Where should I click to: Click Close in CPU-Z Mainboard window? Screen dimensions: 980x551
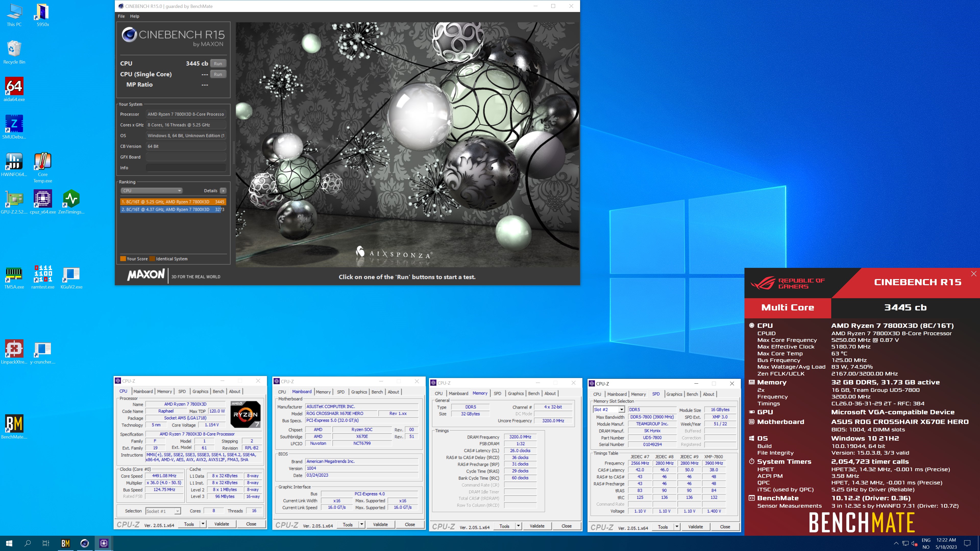pyautogui.click(x=410, y=525)
